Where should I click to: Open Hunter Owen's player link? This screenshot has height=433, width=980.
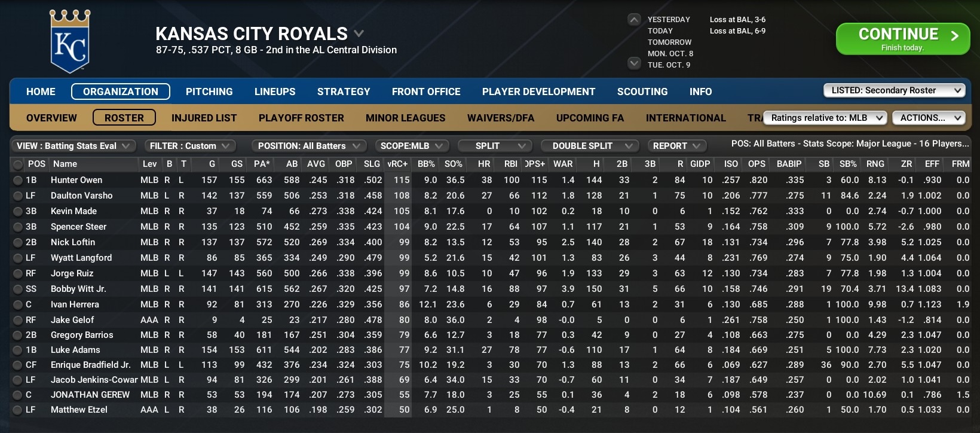[x=76, y=180]
